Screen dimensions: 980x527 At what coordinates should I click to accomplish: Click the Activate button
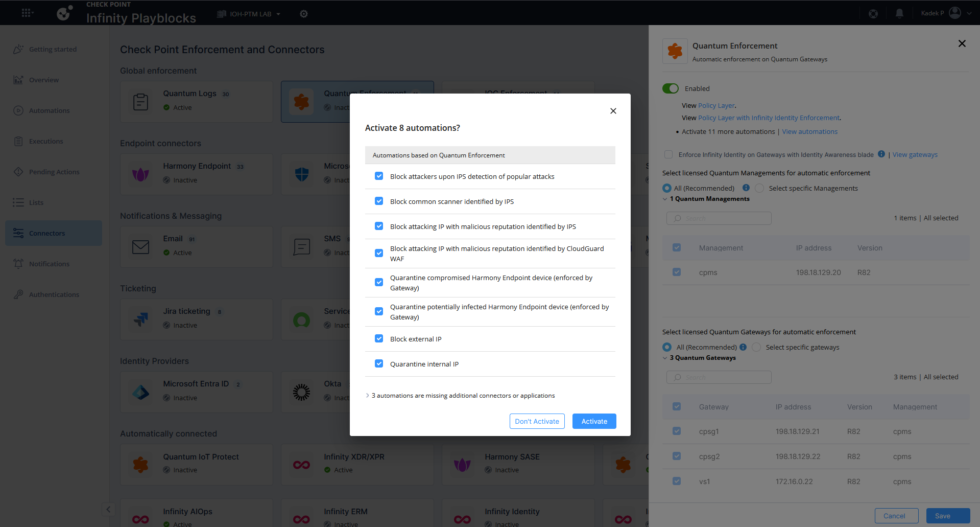point(594,421)
